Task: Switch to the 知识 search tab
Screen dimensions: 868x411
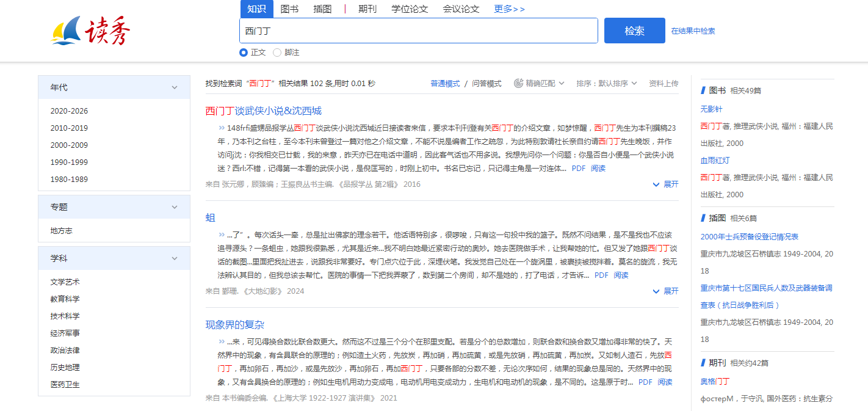Action: tap(256, 9)
